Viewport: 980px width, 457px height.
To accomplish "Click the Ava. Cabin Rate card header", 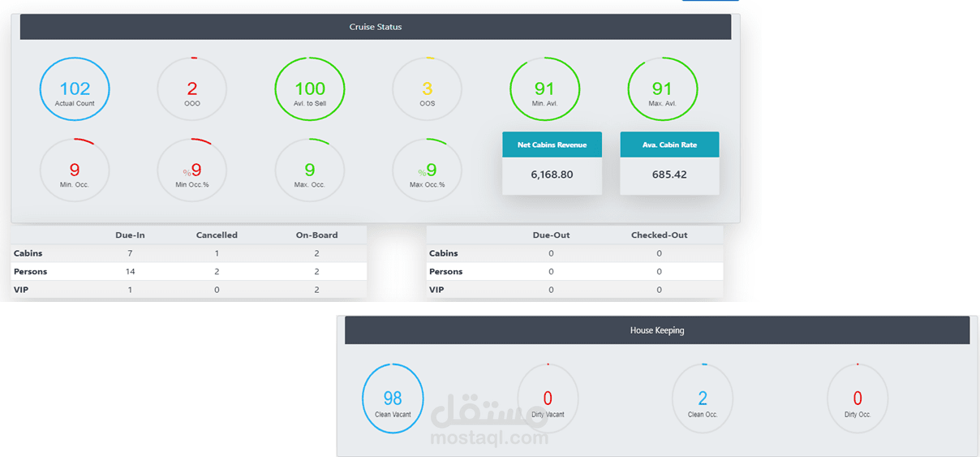I will tap(670, 144).
